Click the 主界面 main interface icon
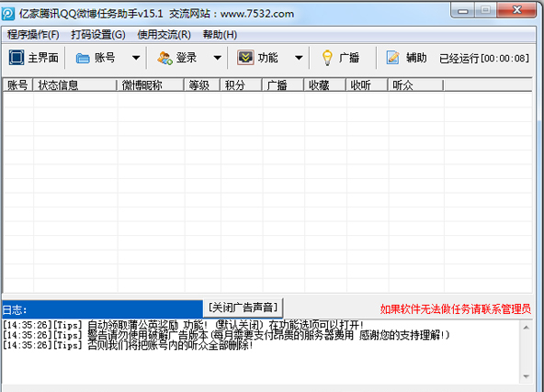Screen dimensions: 544x392 17,58
